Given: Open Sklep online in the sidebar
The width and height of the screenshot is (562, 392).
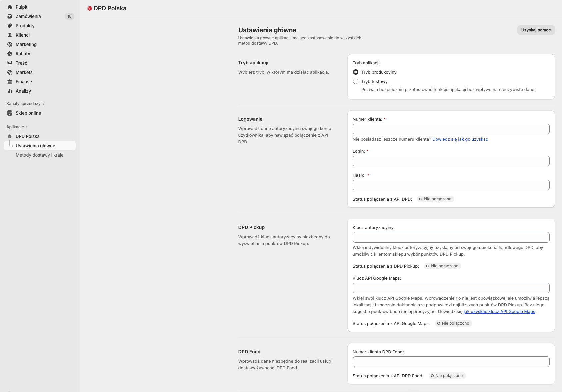Looking at the screenshot, I should 40,113.
